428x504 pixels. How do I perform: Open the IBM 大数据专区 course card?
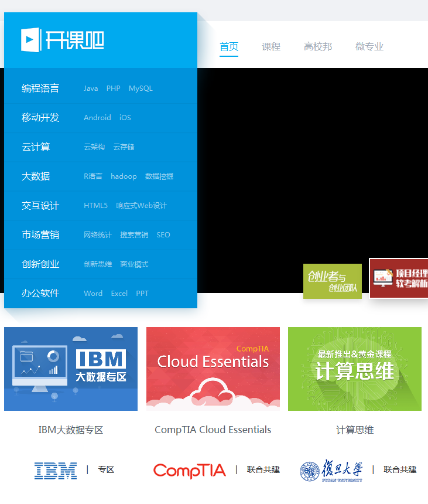[x=71, y=369]
